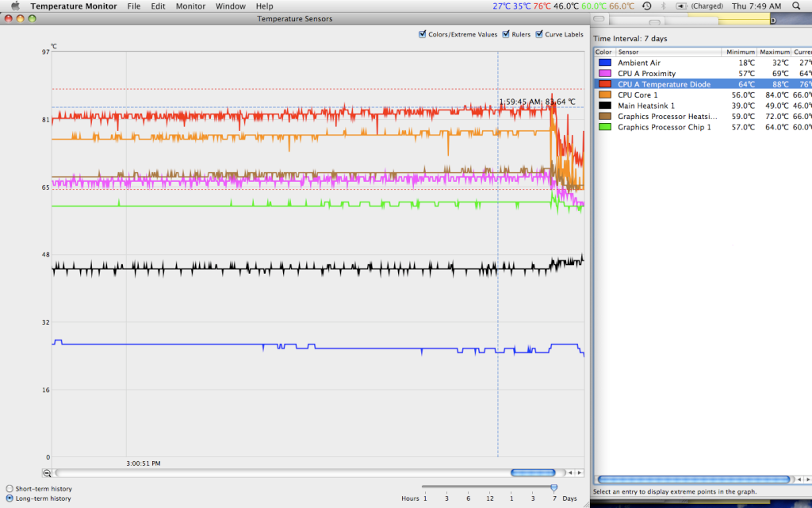Click the battery status icon
812x508 pixels.
click(x=682, y=6)
